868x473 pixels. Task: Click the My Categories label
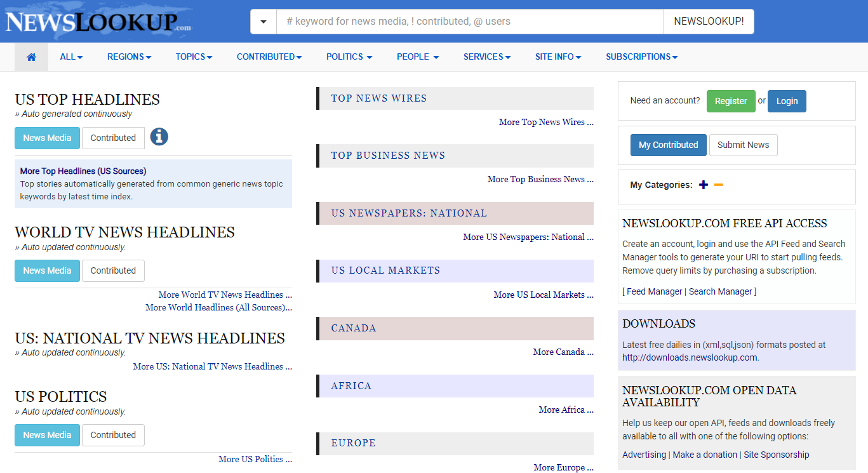(x=661, y=185)
